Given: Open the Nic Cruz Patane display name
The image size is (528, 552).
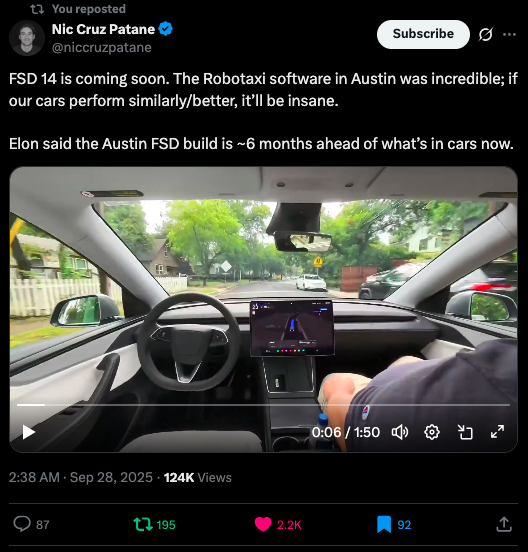Looking at the screenshot, I should point(103,29).
